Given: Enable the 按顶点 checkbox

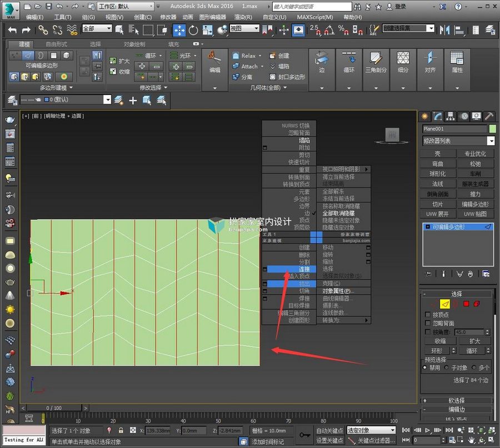Looking at the screenshot, I should point(428,315).
